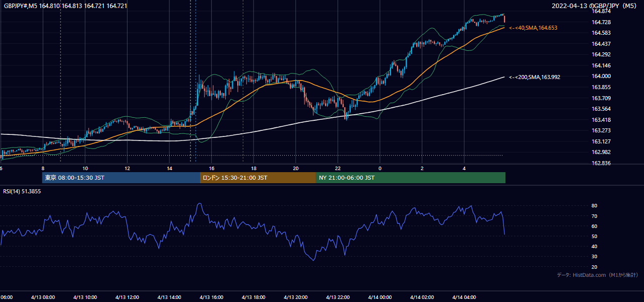The width and height of the screenshot is (644, 302).
Task: Select the NY 21:00-06:00 JST session bar
Action: [411, 178]
